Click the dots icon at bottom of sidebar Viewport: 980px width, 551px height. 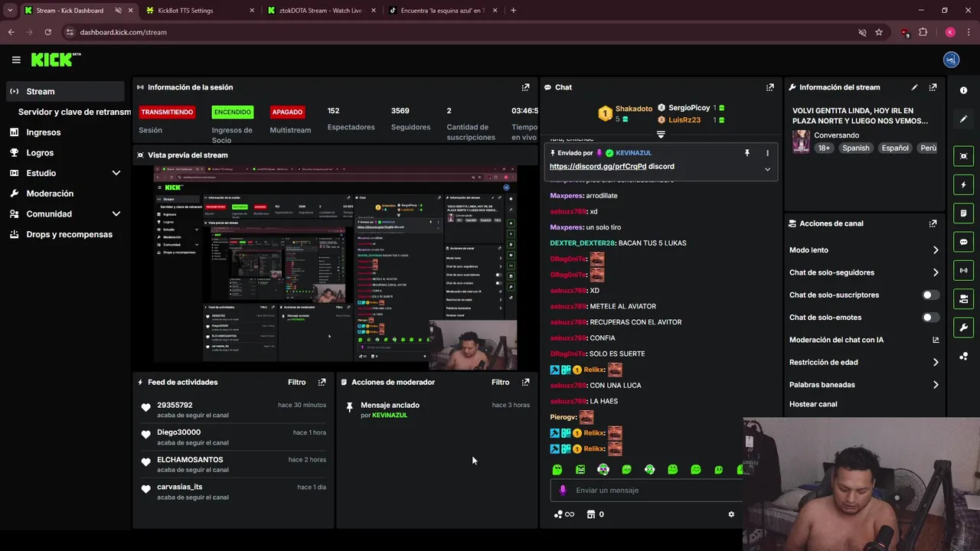(963, 357)
